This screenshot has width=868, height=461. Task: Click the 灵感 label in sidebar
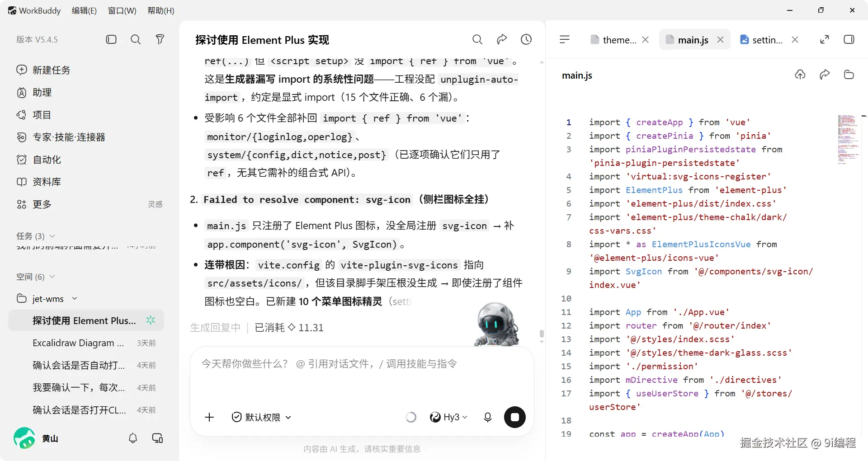[155, 204]
